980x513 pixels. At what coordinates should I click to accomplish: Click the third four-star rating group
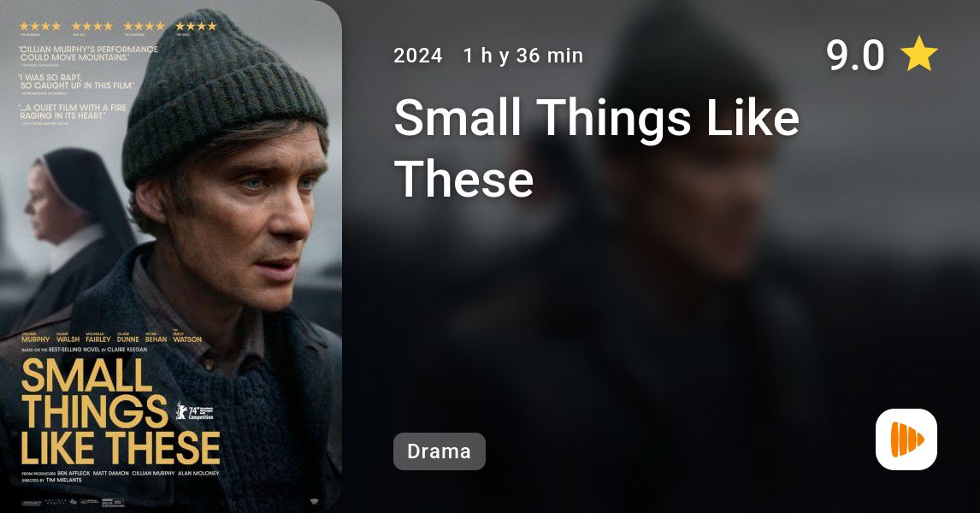(x=144, y=27)
